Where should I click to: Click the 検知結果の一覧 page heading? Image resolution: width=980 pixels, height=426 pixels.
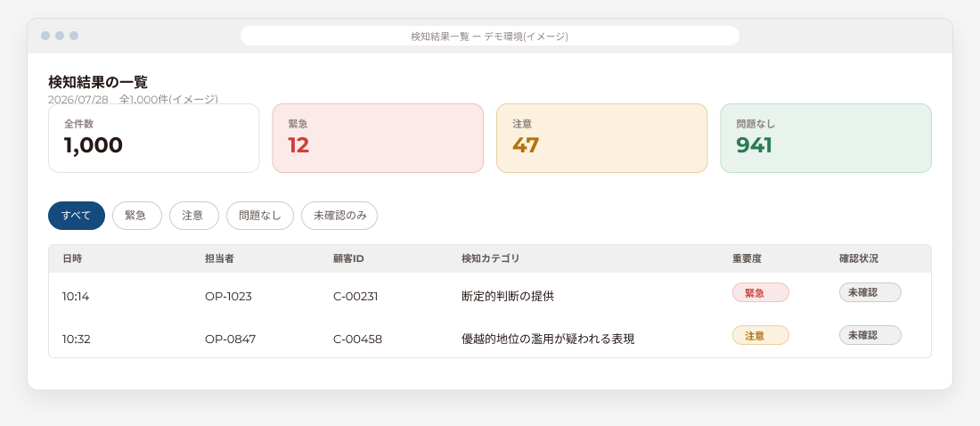(x=97, y=82)
